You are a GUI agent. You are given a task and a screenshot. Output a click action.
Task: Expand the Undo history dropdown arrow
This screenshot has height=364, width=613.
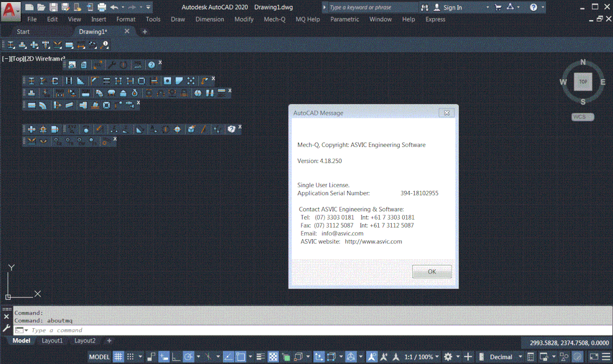(123, 7)
